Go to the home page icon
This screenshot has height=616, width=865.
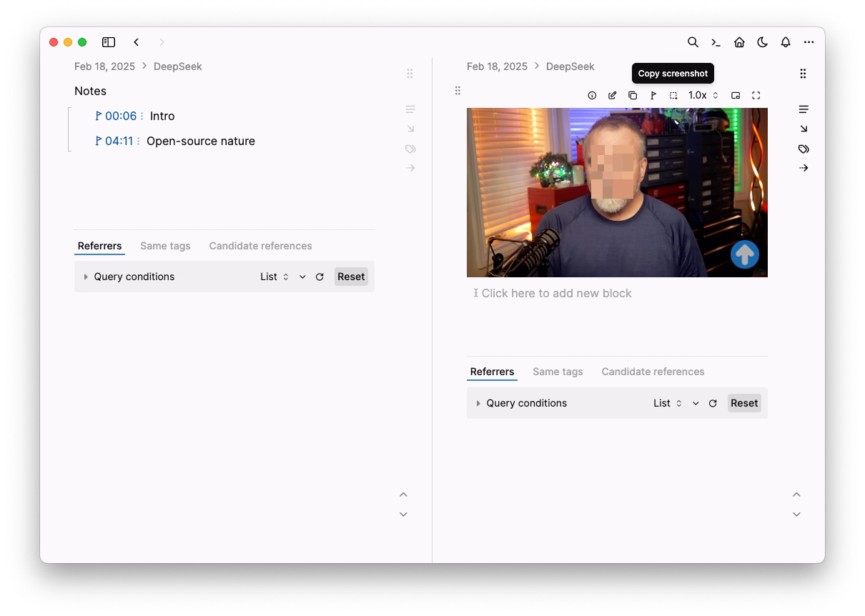tap(739, 42)
